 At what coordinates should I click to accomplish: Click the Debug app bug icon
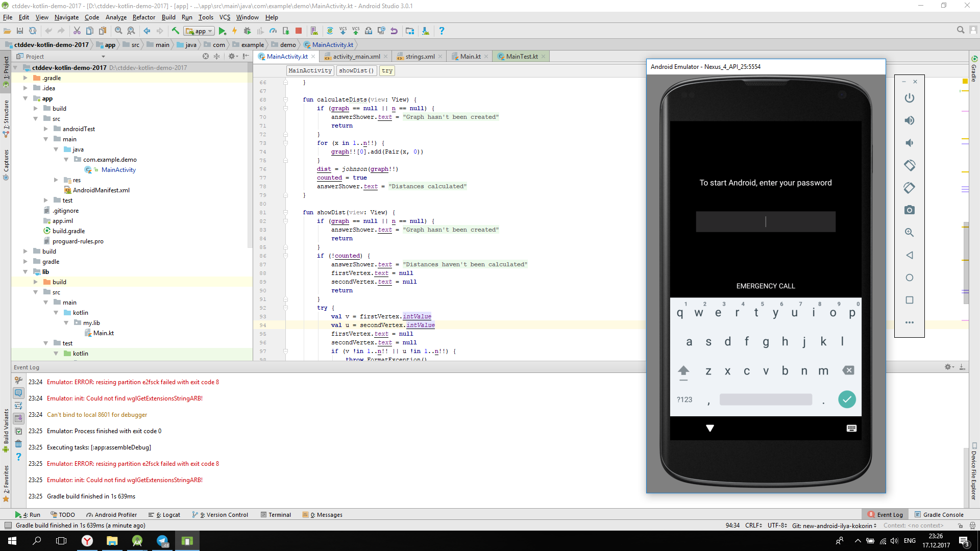tap(247, 31)
